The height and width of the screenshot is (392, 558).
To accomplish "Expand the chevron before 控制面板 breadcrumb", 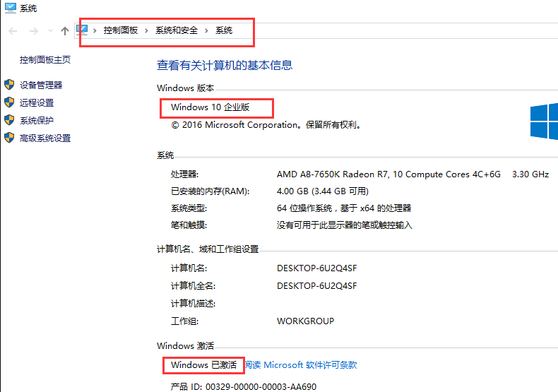I will click(96, 30).
